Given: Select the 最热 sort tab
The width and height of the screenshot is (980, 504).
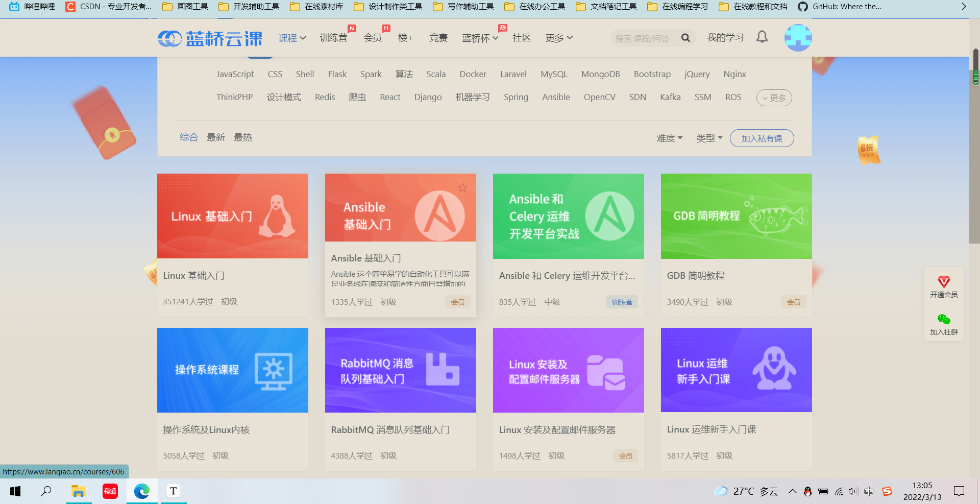Looking at the screenshot, I should point(242,137).
